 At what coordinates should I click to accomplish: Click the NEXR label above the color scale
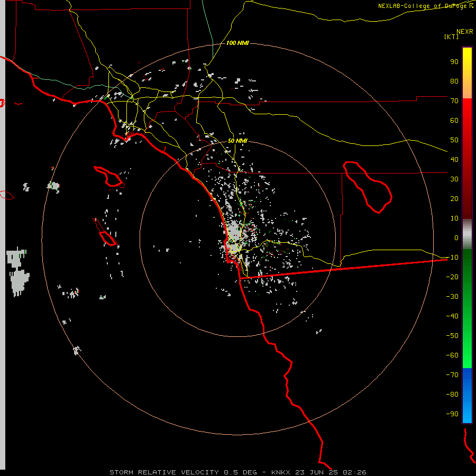click(465, 32)
